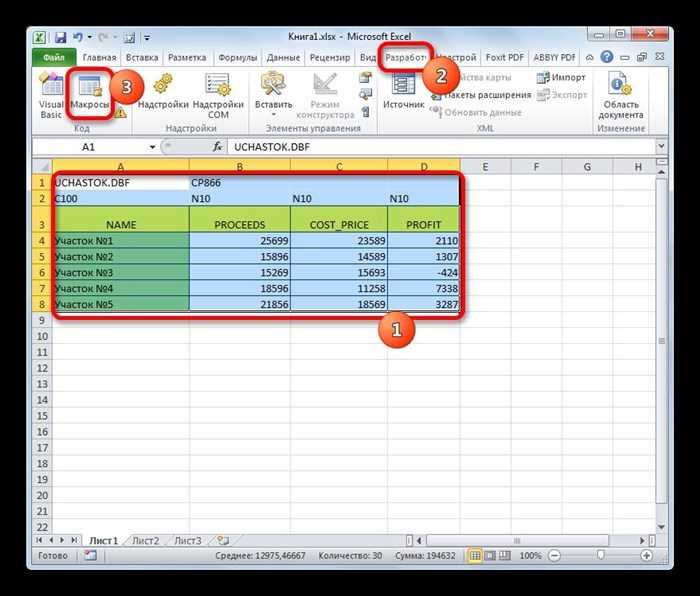Minimize the ribbon with caret icon
The height and width of the screenshot is (596, 700).
590,58
